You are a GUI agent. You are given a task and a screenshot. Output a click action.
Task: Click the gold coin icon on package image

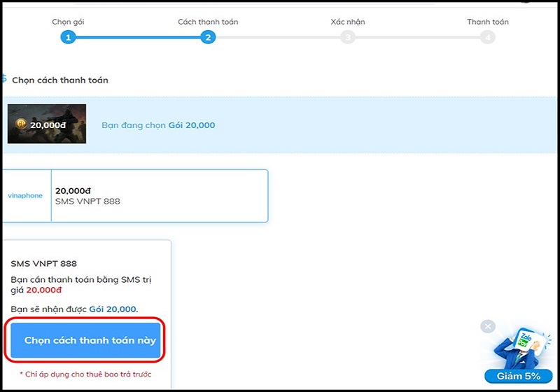pos(22,124)
